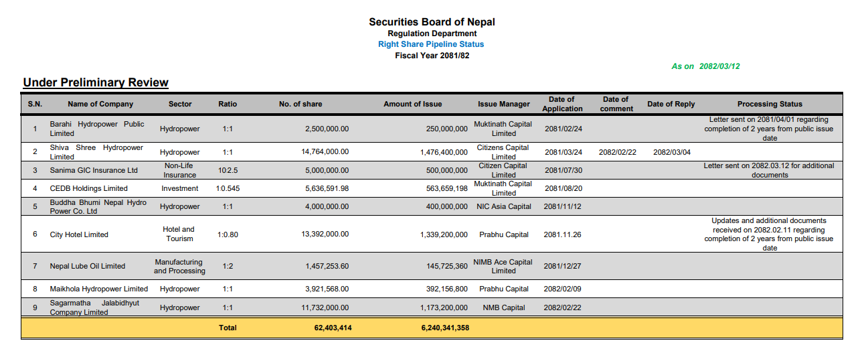Select the Barahi Hydropower Public Limited cell

[x=97, y=129]
